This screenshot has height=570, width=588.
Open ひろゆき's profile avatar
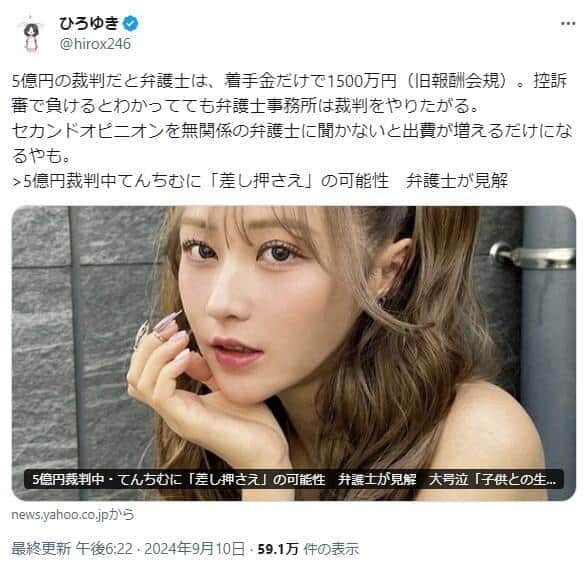coord(31,35)
